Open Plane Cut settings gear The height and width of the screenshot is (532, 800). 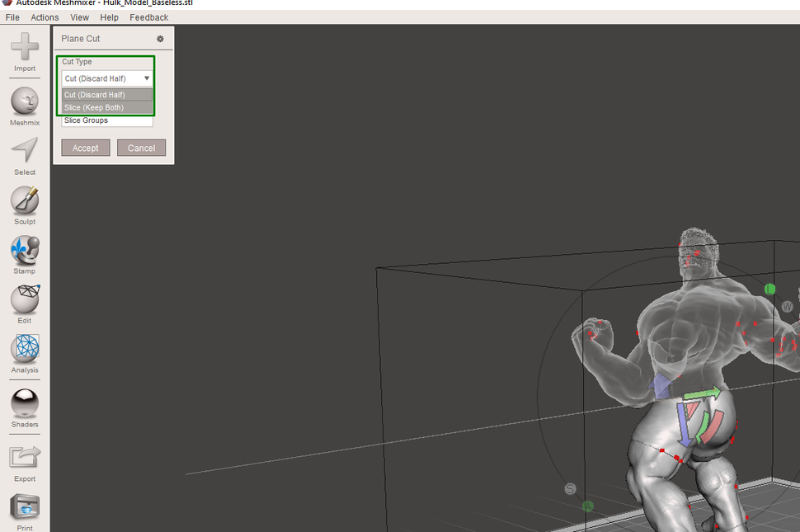click(162, 39)
